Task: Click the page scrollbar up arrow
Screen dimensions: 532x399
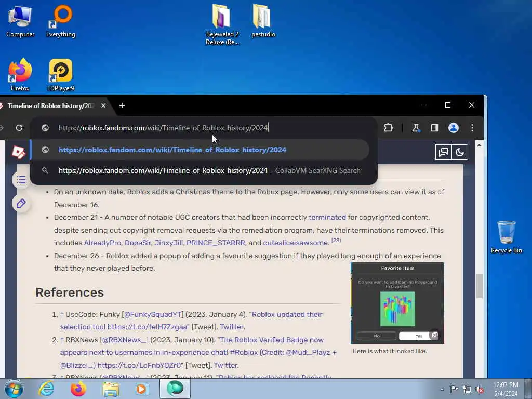Action: [x=479, y=145]
